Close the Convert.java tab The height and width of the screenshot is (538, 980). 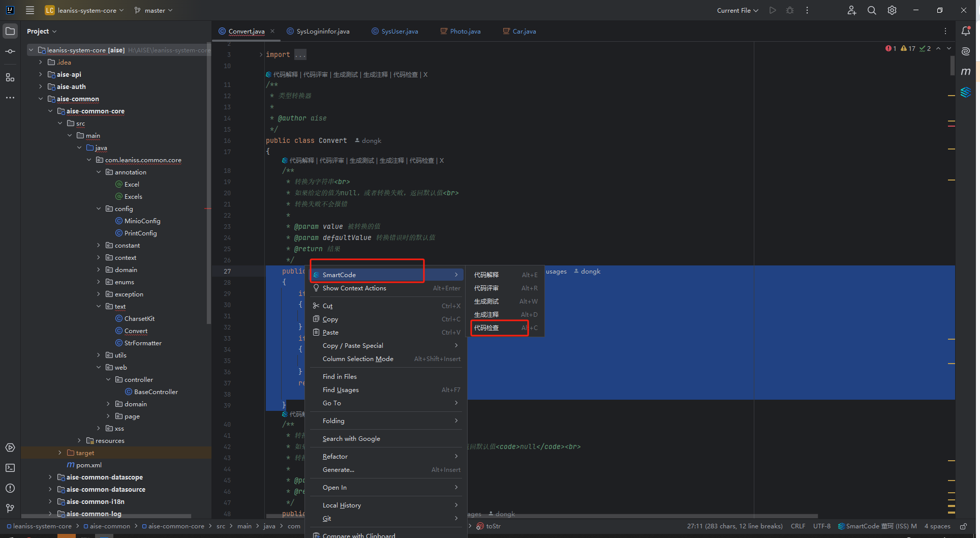click(x=272, y=31)
